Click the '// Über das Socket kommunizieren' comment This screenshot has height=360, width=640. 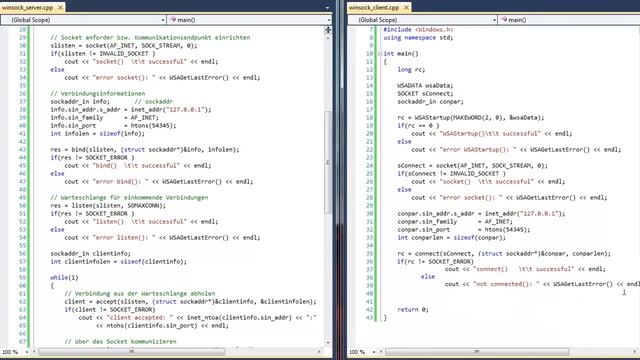tap(120, 341)
